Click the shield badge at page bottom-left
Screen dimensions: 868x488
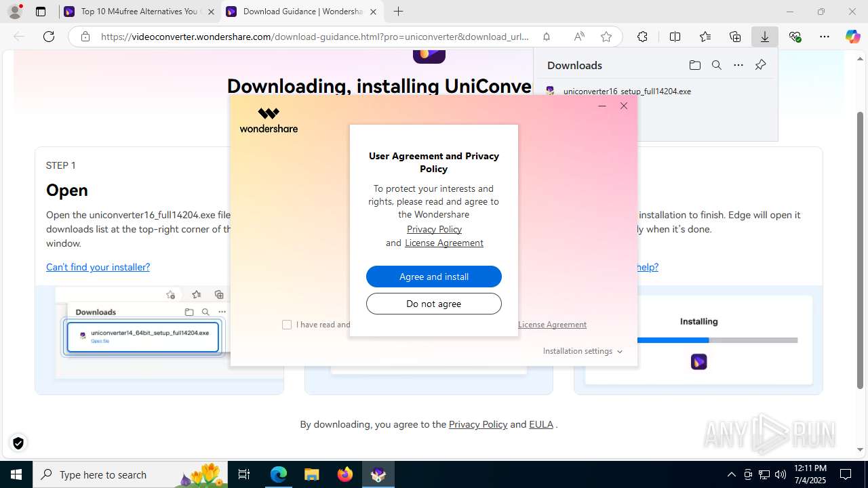18,443
